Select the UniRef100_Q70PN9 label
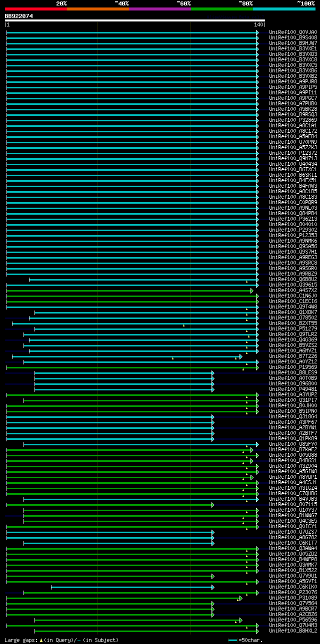The image size is (320, 644). click(x=293, y=142)
